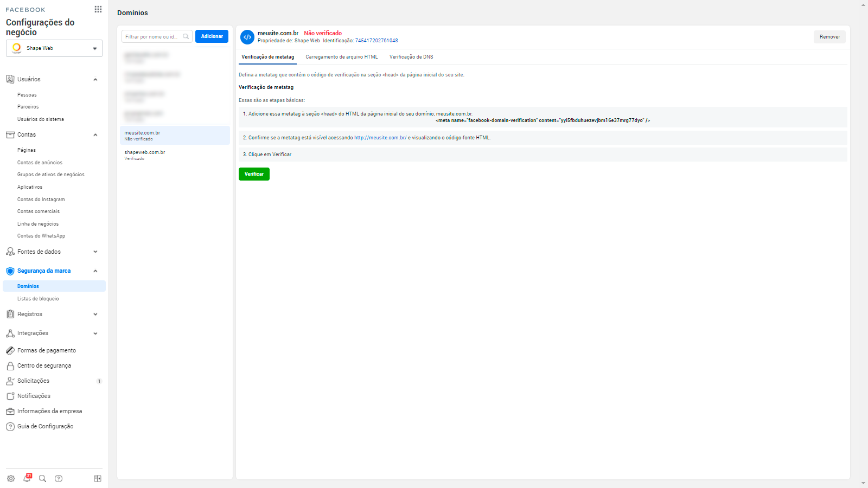The image size is (868, 488).
Task: Open Linha de negócios
Action: point(38,224)
